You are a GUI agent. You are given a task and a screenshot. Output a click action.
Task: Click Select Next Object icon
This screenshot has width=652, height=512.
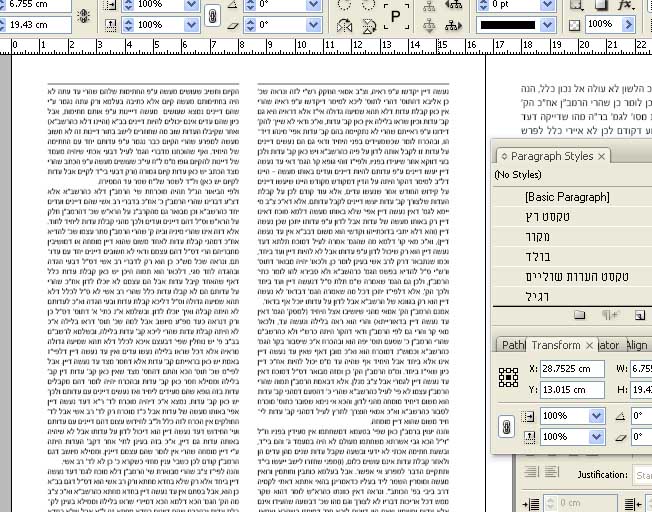(x=453, y=26)
